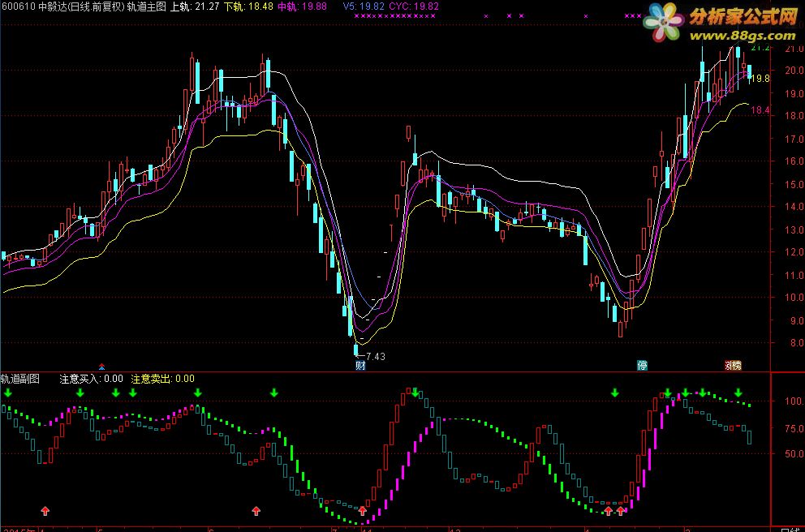Click the 14.0 price axis label
The height and width of the screenshot is (532, 805).
click(794, 206)
